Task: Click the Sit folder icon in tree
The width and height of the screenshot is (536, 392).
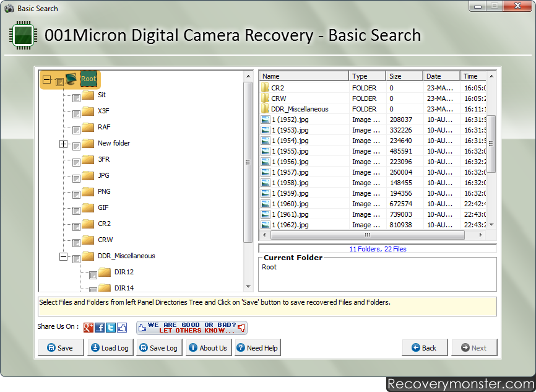Action: [88, 95]
